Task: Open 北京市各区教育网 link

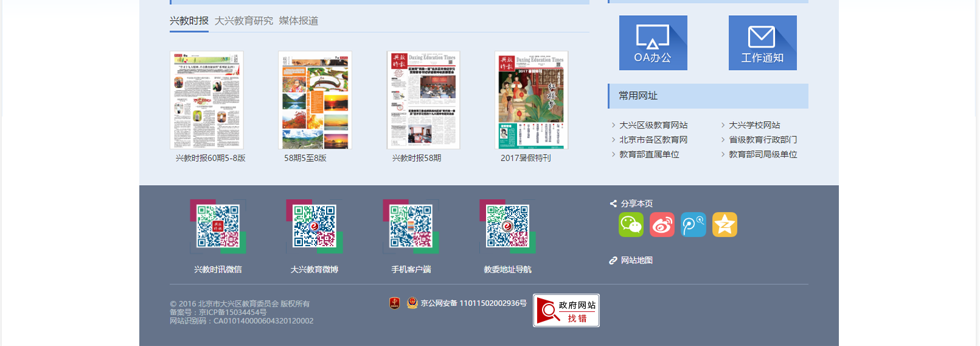Action: point(653,139)
